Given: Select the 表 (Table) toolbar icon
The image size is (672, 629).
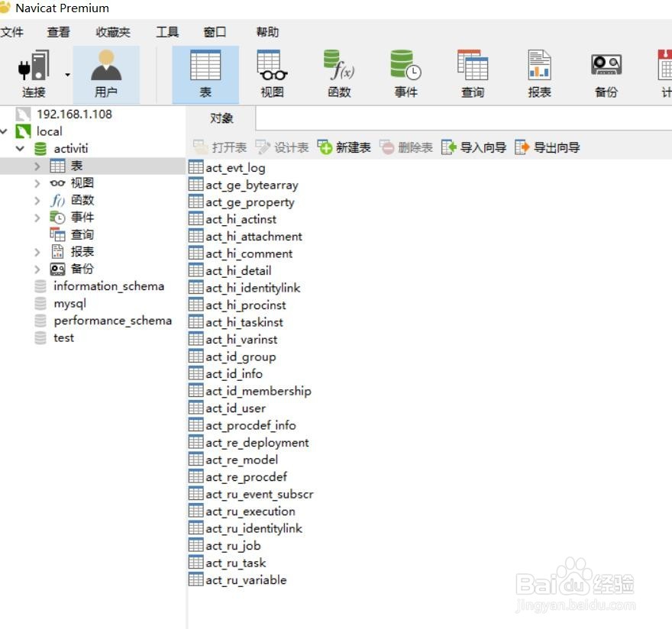Looking at the screenshot, I should click(205, 74).
